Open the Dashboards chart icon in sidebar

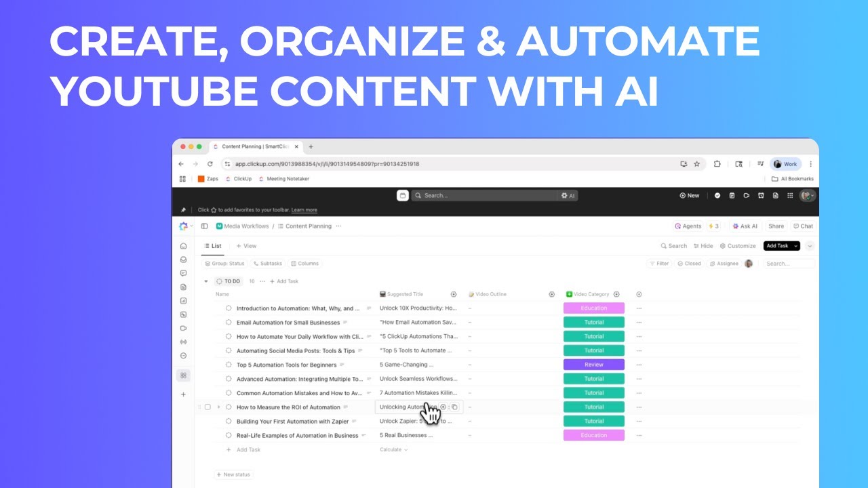[183, 300]
